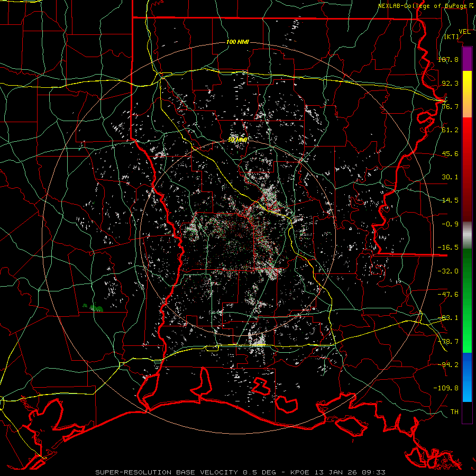The image size is (476, 476).
Task: Select the -63.1 scale value
Action: [448, 318]
